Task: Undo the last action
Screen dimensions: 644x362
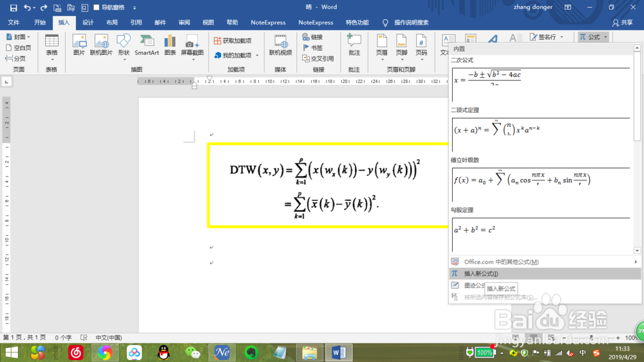Action: tap(27, 7)
